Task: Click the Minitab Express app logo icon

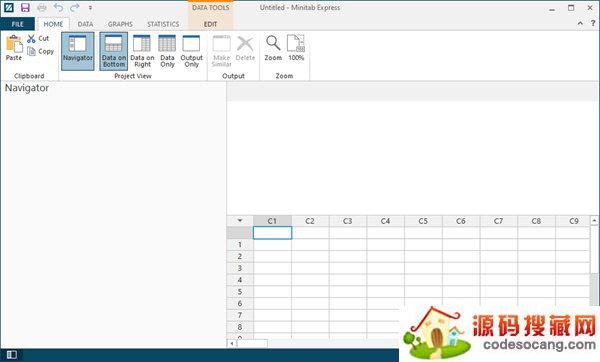Action: click(8, 7)
